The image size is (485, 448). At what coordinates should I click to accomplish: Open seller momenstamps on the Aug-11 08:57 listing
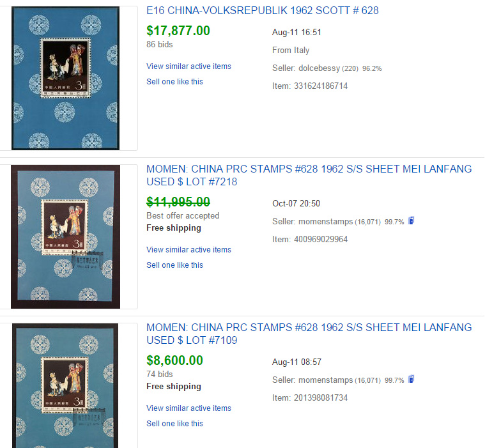pyautogui.click(x=325, y=380)
